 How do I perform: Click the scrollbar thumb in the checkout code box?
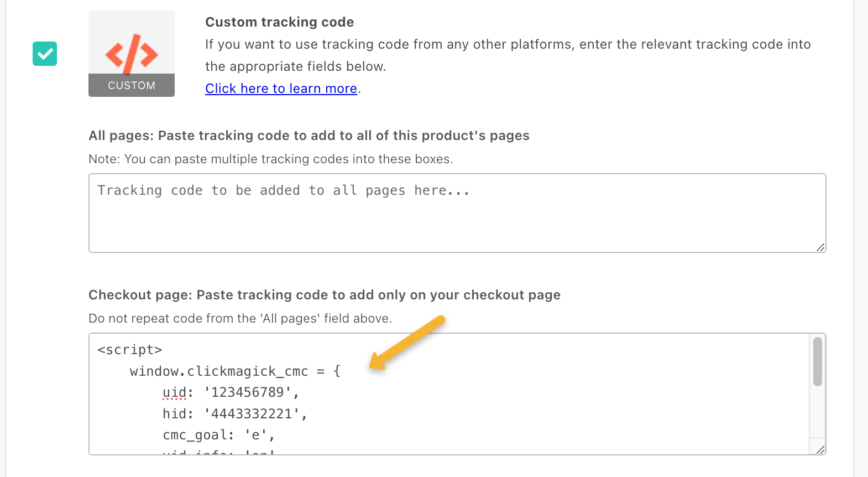[818, 361]
